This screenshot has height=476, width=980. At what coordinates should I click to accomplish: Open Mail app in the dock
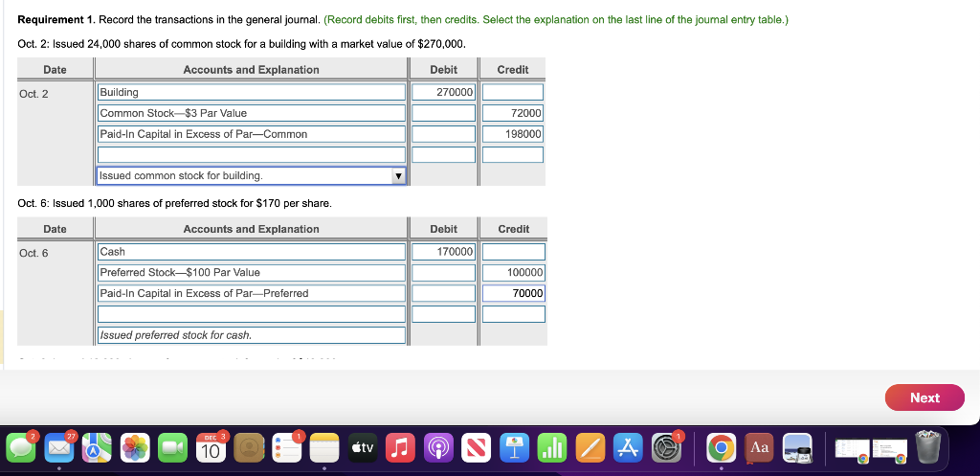[x=59, y=448]
